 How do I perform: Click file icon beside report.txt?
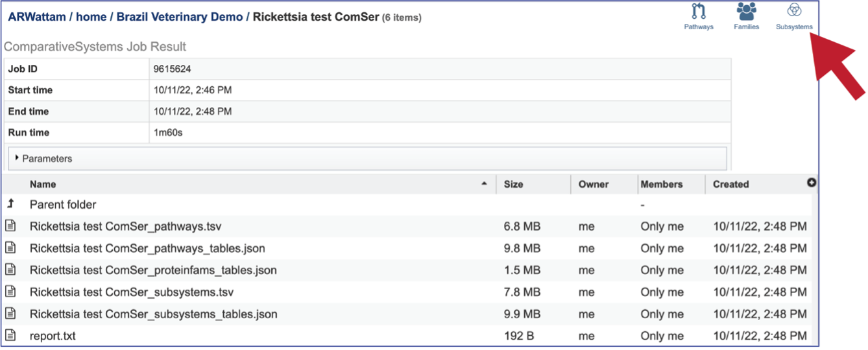tap(10, 336)
